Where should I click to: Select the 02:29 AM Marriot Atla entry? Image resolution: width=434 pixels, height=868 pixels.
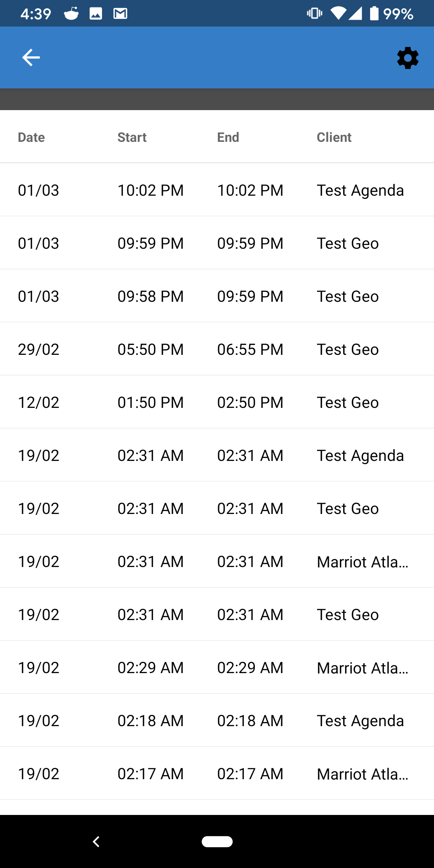217,667
